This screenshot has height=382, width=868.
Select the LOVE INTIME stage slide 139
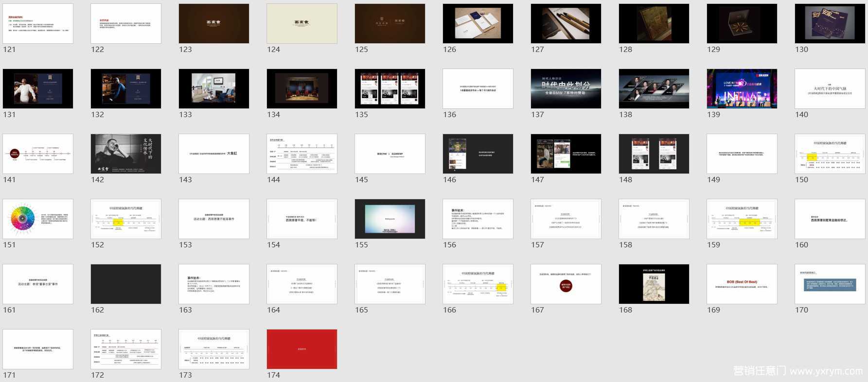(742, 88)
